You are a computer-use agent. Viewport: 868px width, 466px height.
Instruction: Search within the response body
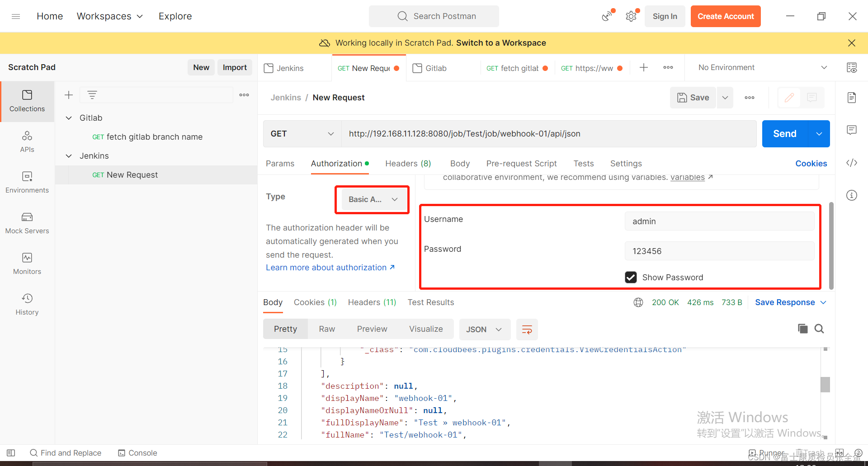[x=819, y=329]
